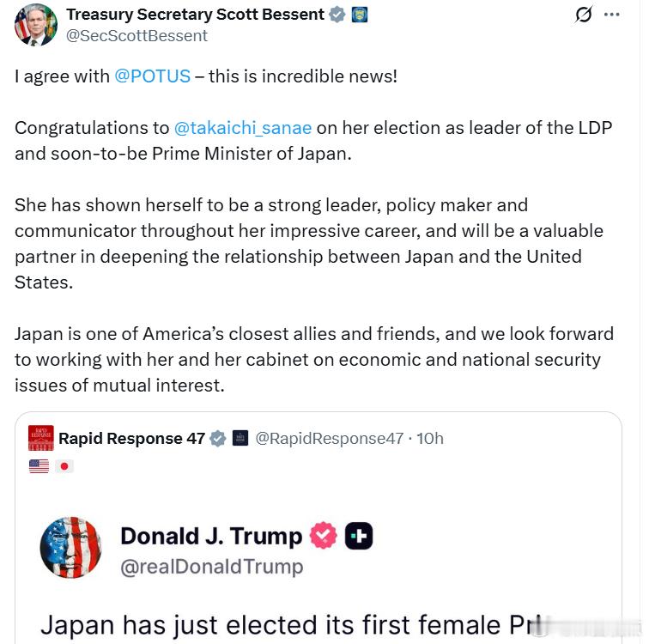Viewport: 649px width, 644px height.
Task: Click the White House affiliation badge on the quoted post
Action: tap(240, 438)
